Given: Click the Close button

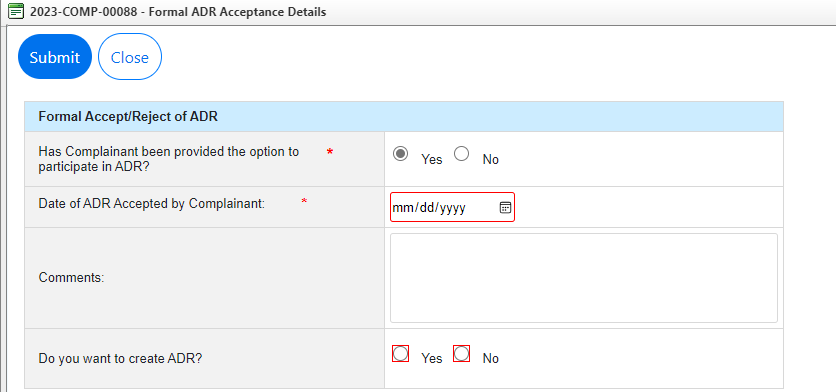Looking at the screenshot, I should (x=130, y=57).
